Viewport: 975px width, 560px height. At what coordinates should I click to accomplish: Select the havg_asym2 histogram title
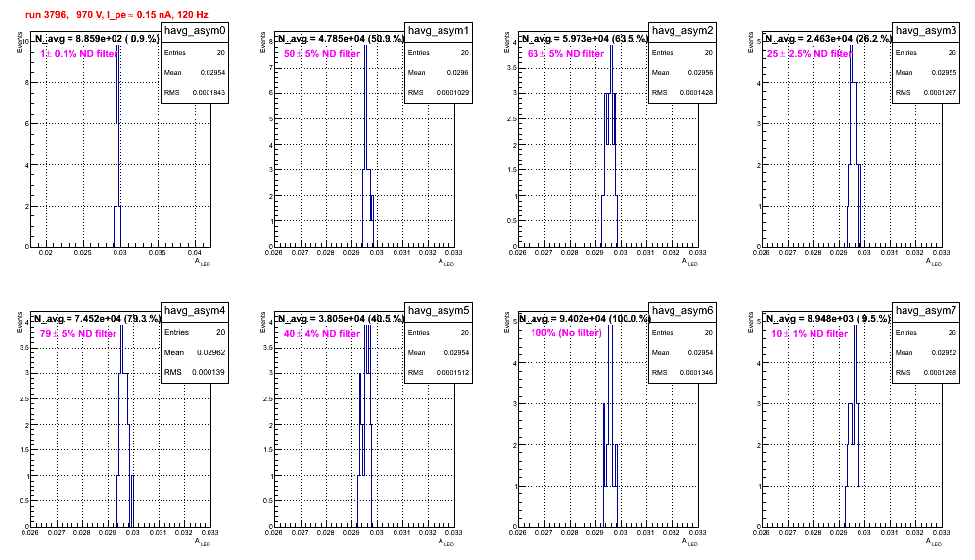click(682, 31)
